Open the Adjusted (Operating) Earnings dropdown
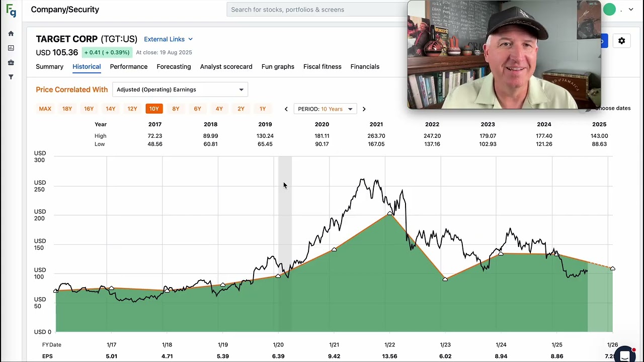Viewport: 644px width, 362px height. 180,89
